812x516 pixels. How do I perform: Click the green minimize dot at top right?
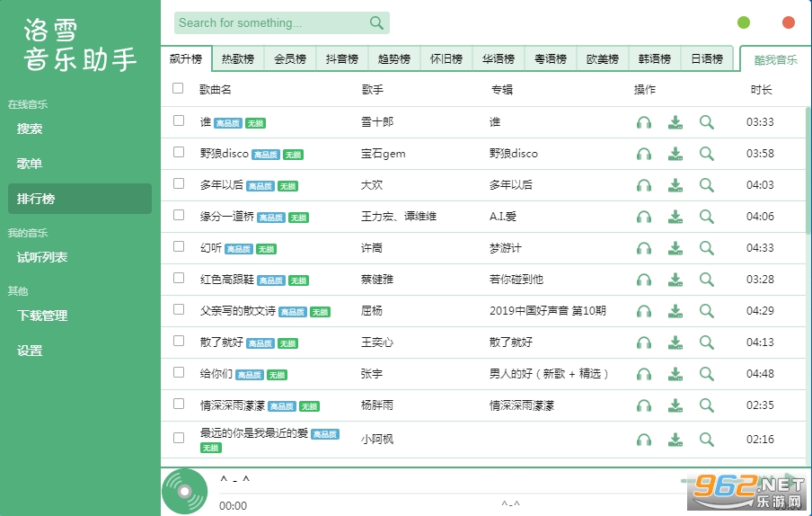pos(744,22)
